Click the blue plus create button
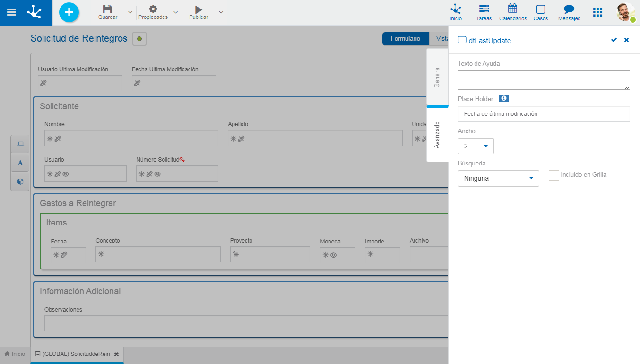 coord(69,12)
